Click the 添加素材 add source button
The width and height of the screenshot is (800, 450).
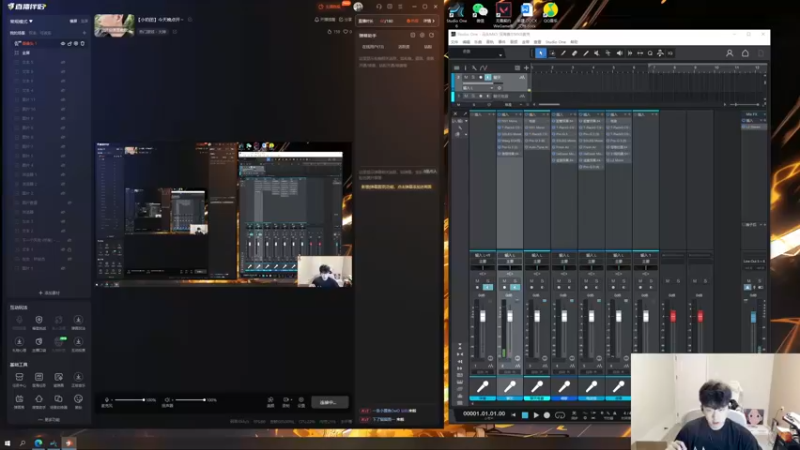pyautogui.click(x=49, y=293)
